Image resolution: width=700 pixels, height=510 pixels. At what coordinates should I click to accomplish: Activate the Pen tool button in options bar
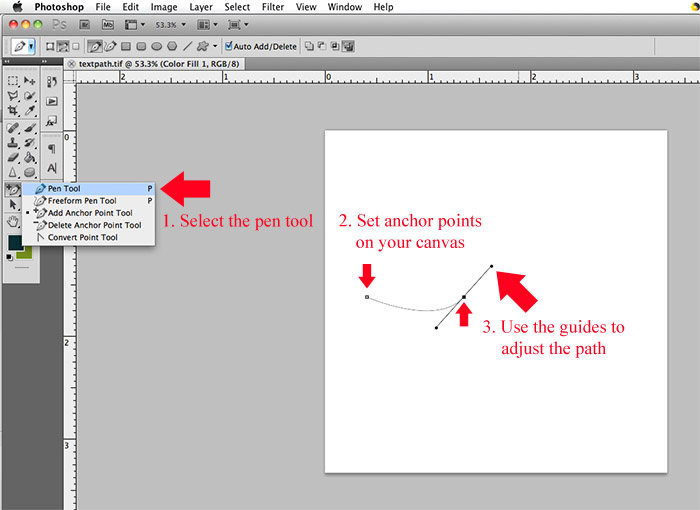tap(94, 46)
